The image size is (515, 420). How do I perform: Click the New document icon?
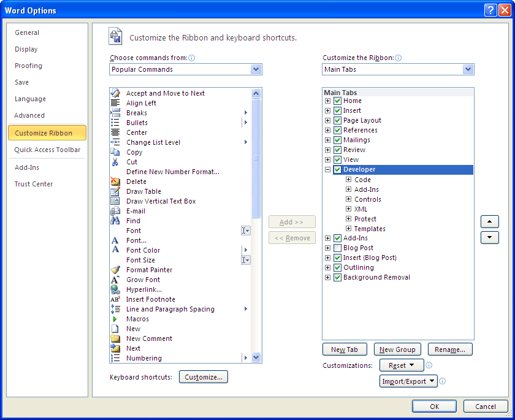tap(115, 329)
